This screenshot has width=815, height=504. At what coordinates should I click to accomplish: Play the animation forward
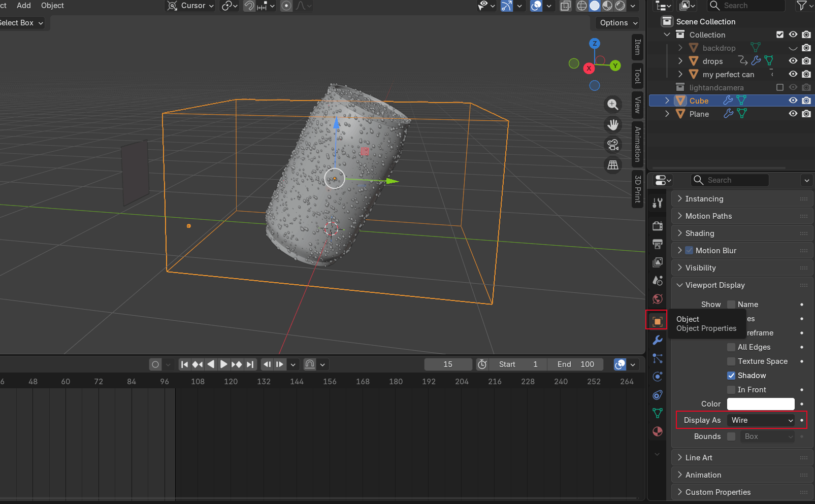[x=223, y=364]
